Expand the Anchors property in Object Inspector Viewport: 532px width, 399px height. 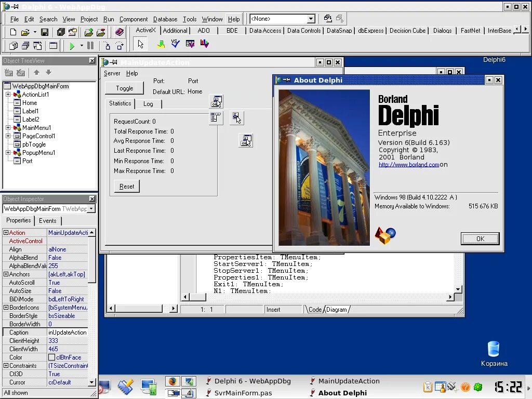click(x=6, y=274)
